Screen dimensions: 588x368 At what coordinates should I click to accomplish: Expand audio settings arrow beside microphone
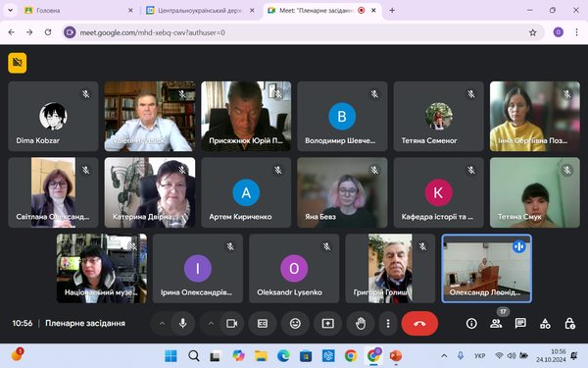click(162, 323)
